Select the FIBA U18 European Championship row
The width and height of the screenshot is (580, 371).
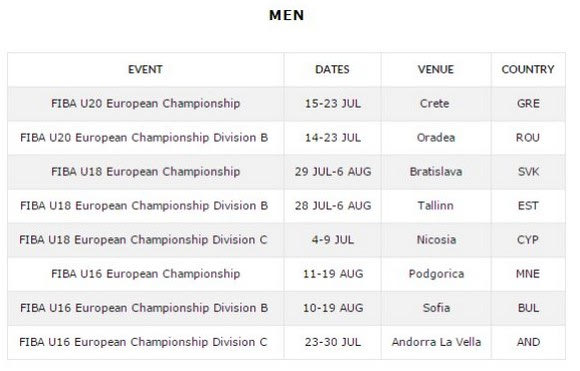click(x=287, y=172)
